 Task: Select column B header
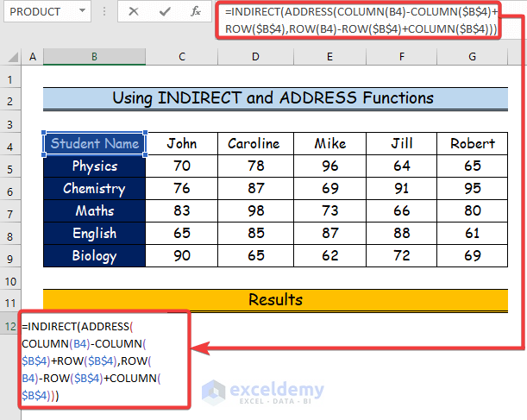[x=94, y=56]
